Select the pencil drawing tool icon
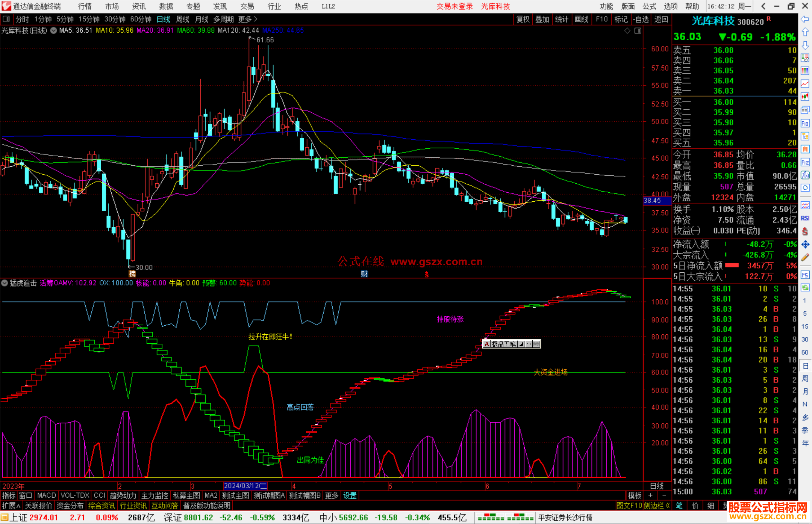 (805, 257)
